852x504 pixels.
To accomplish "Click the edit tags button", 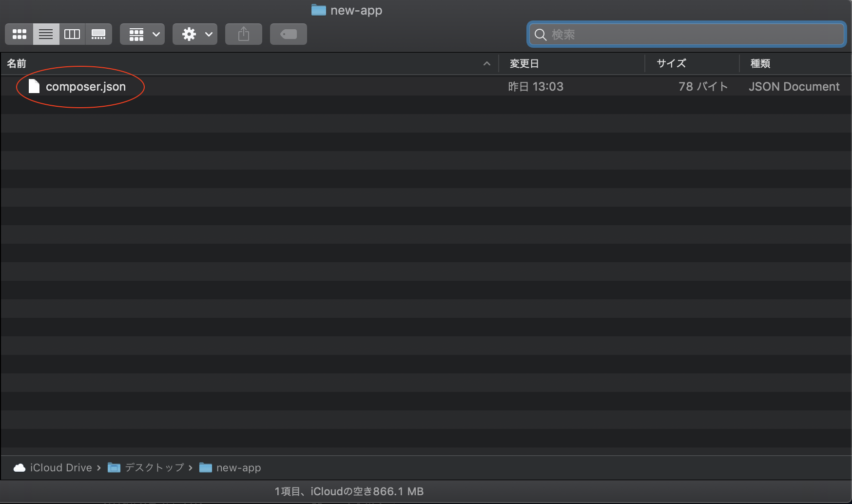I will pyautogui.click(x=289, y=34).
